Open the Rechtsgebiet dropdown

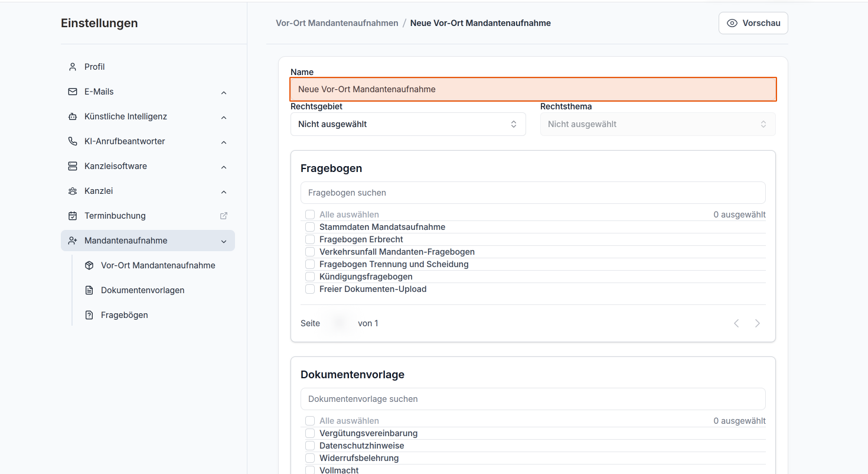pyautogui.click(x=408, y=124)
